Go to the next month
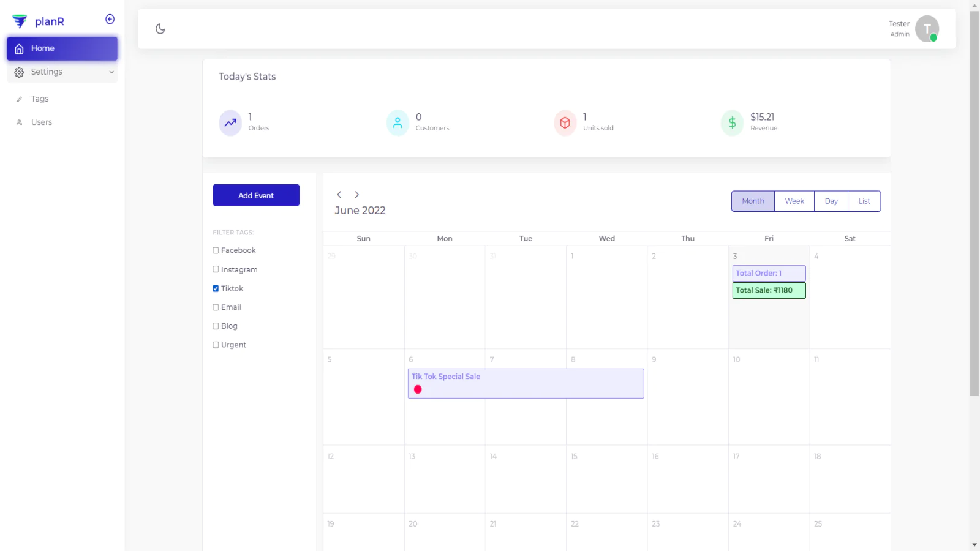The height and width of the screenshot is (551, 980). [x=357, y=195]
